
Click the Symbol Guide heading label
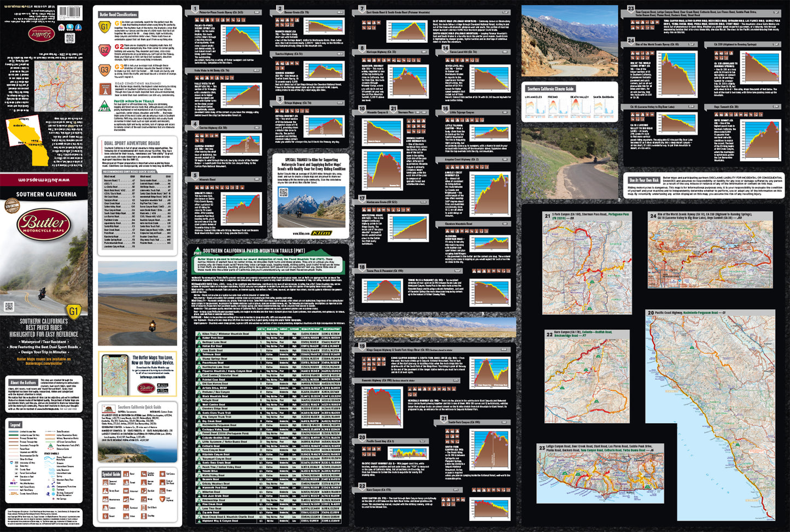point(111,474)
